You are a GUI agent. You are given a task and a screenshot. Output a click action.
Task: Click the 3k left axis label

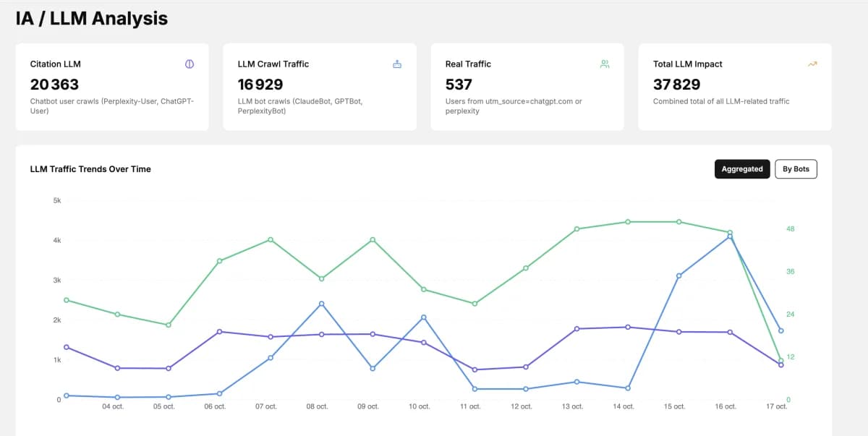click(57, 280)
